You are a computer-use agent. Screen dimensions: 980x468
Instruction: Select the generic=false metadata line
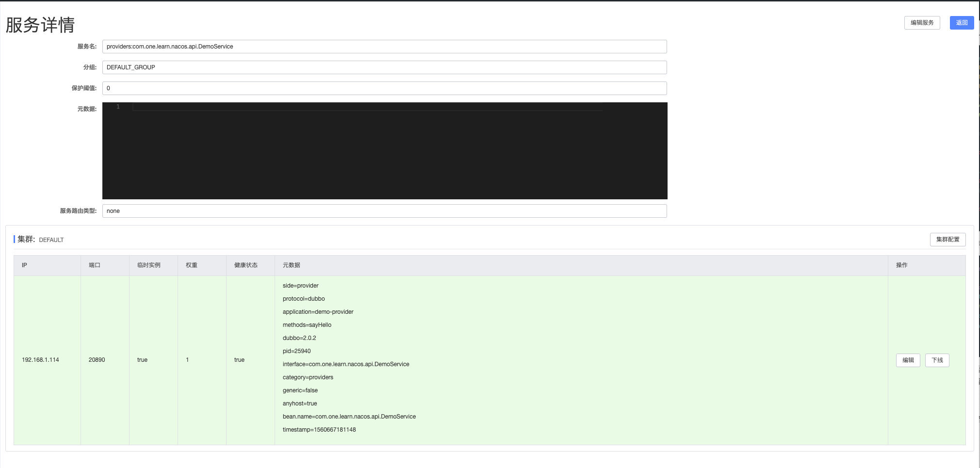300,390
